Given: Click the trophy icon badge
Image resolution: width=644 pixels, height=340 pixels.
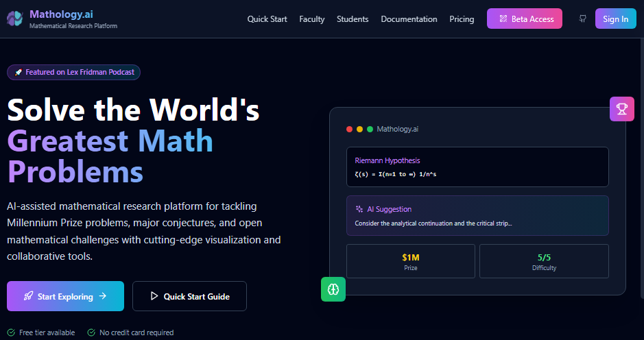Looking at the screenshot, I should click(x=622, y=109).
